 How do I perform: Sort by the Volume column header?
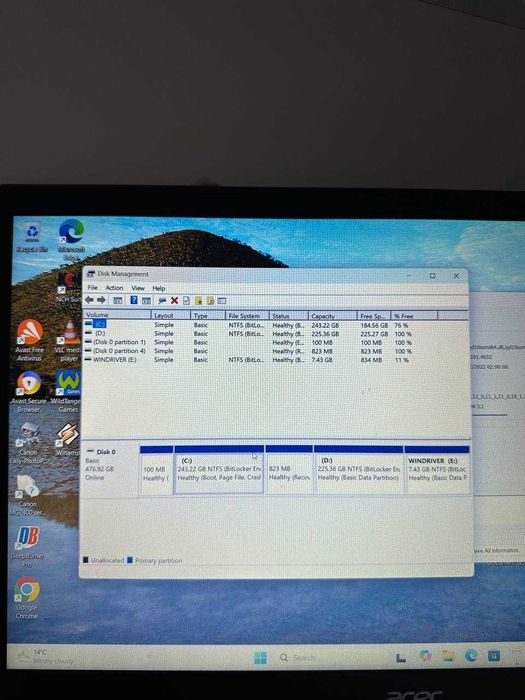tap(117, 315)
